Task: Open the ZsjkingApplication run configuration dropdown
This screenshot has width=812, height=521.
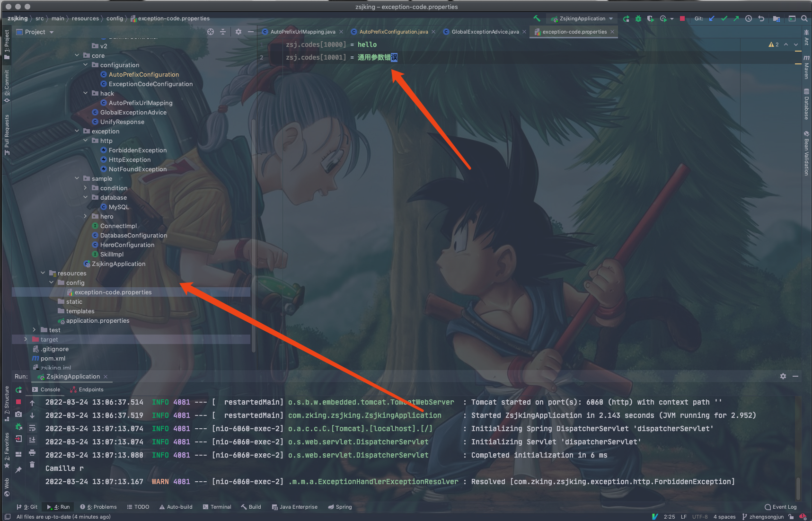Action: pos(582,18)
